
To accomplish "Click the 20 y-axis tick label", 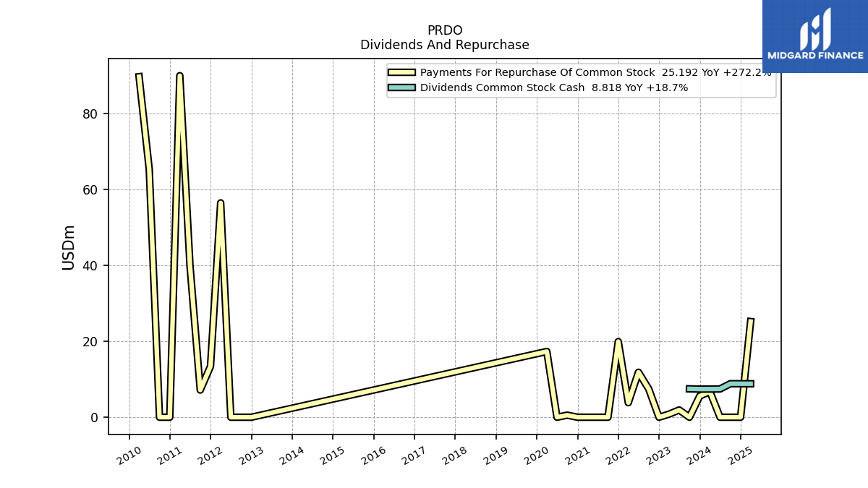I will point(90,342).
